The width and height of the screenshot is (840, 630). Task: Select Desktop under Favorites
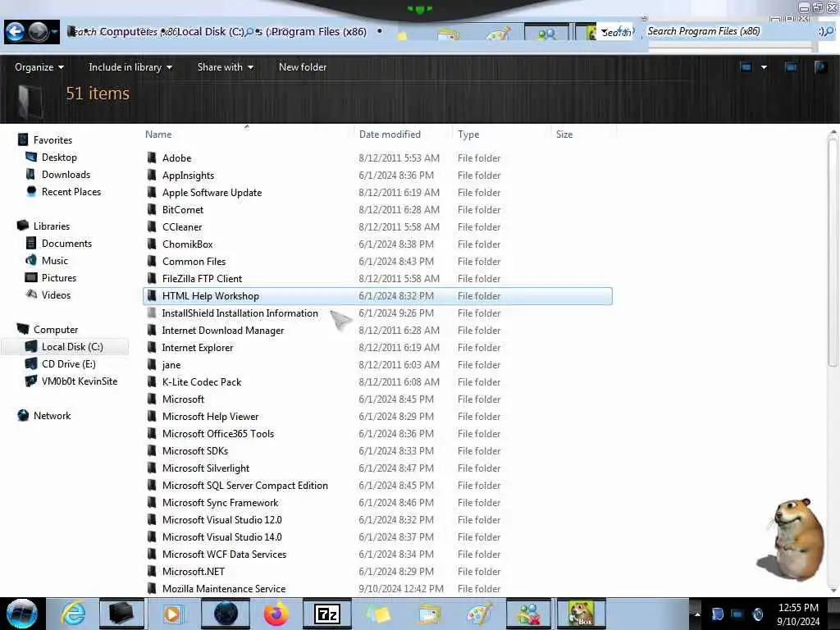click(59, 157)
